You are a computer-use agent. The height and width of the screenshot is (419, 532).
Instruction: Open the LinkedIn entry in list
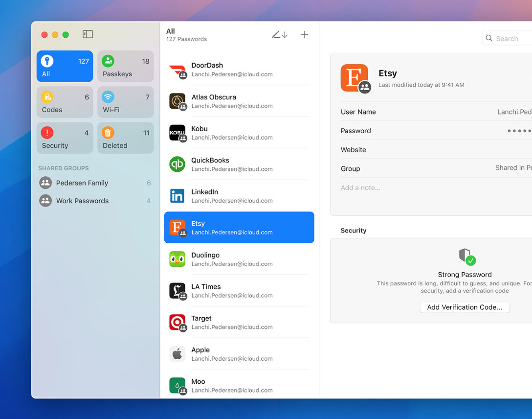(x=239, y=196)
